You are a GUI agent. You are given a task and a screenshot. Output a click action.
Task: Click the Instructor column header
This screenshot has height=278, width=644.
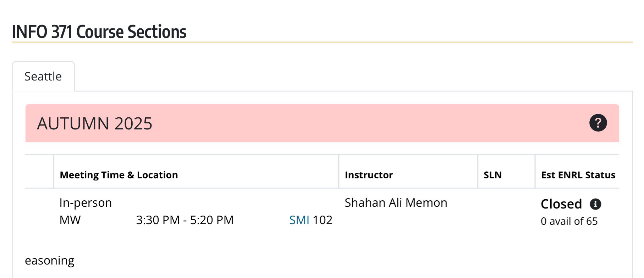(x=369, y=175)
